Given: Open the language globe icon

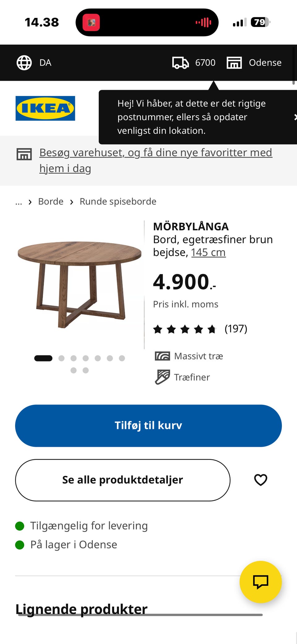Looking at the screenshot, I should [24, 63].
